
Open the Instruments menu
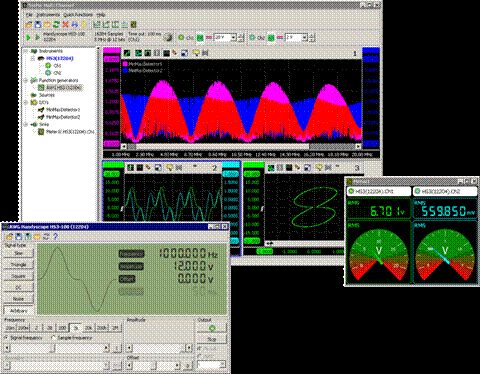pos(48,15)
